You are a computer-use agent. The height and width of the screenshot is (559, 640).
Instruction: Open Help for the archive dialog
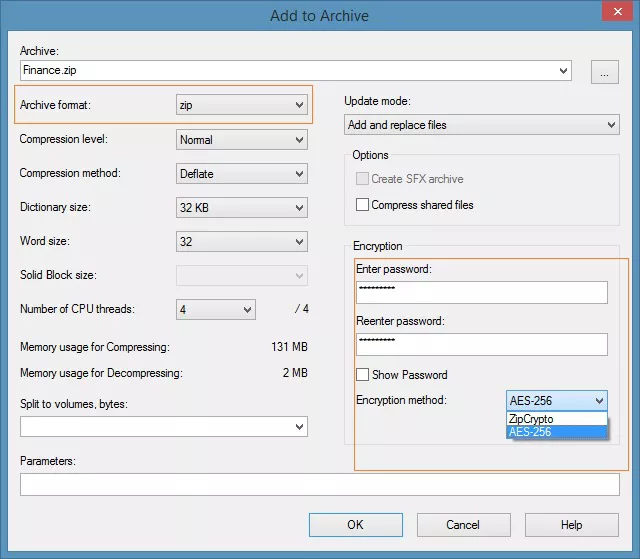pos(571,525)
